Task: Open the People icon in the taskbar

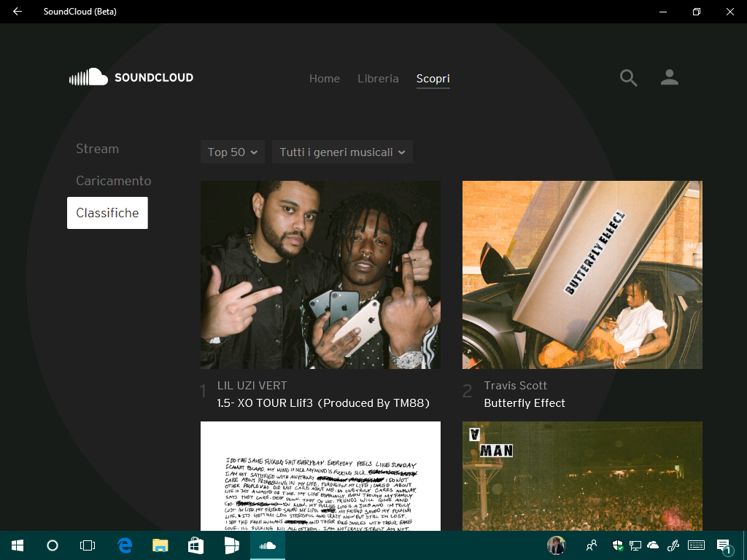Action: (592, 545)
